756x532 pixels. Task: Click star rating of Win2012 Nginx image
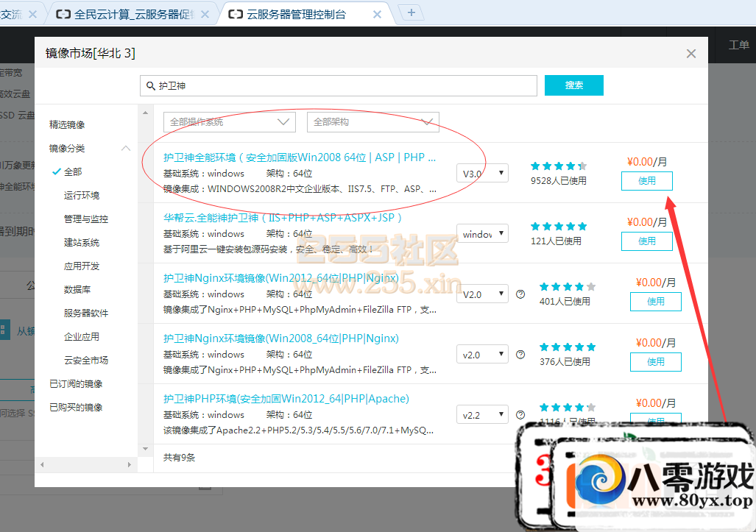[568, 287]
